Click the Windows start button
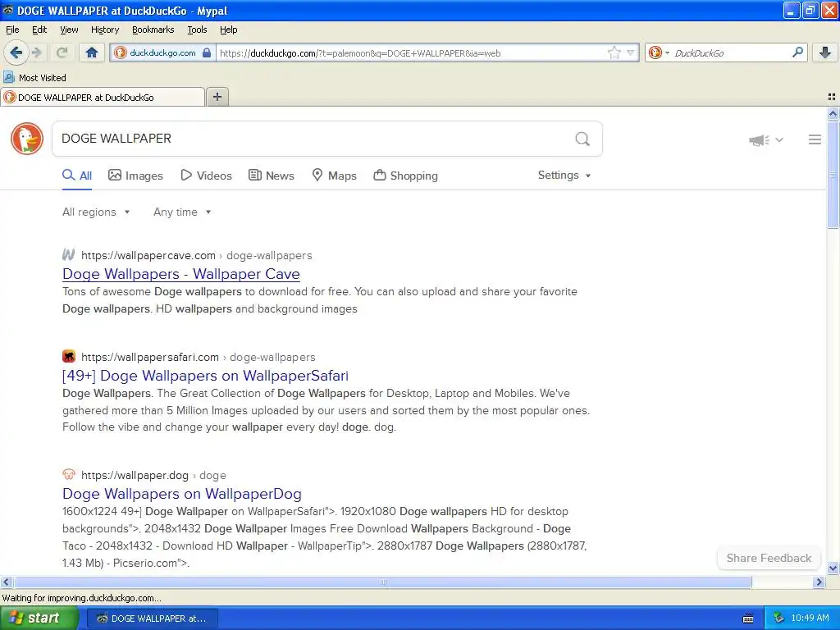This screenshot has width=840, height=630. (x=39, y=619)
